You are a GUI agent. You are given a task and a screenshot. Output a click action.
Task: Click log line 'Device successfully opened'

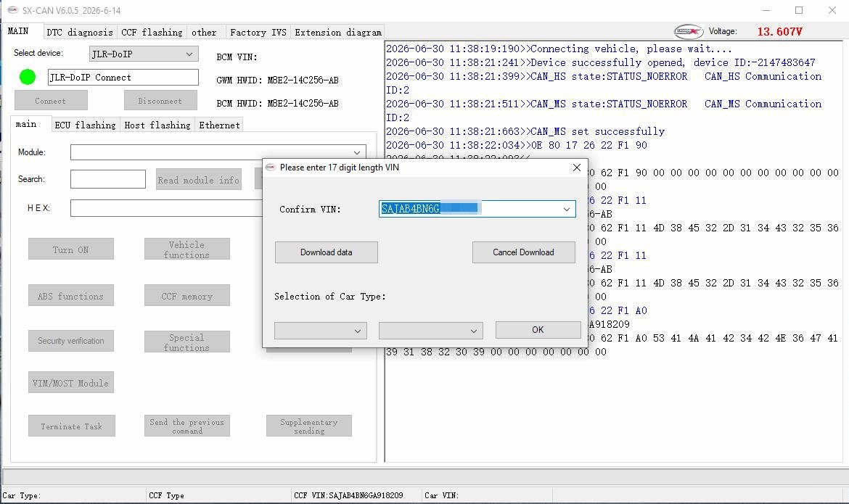click(x=601, y=63)
